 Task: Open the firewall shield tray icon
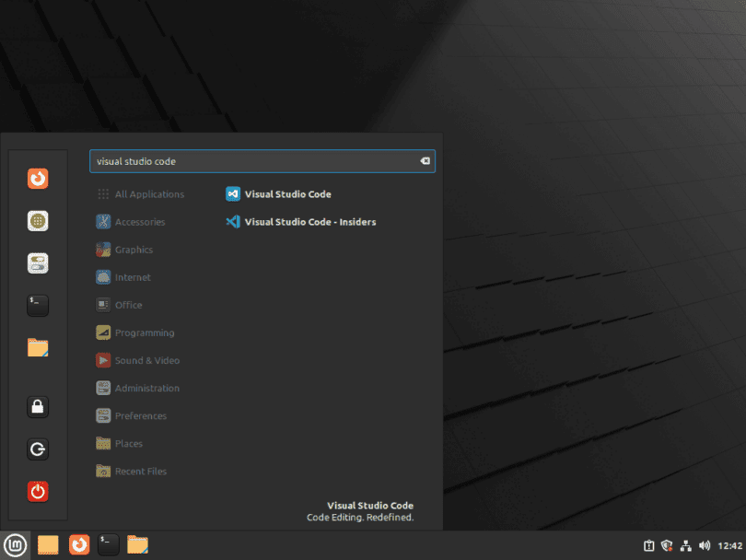pyautogui.click(x=667, y=544)
